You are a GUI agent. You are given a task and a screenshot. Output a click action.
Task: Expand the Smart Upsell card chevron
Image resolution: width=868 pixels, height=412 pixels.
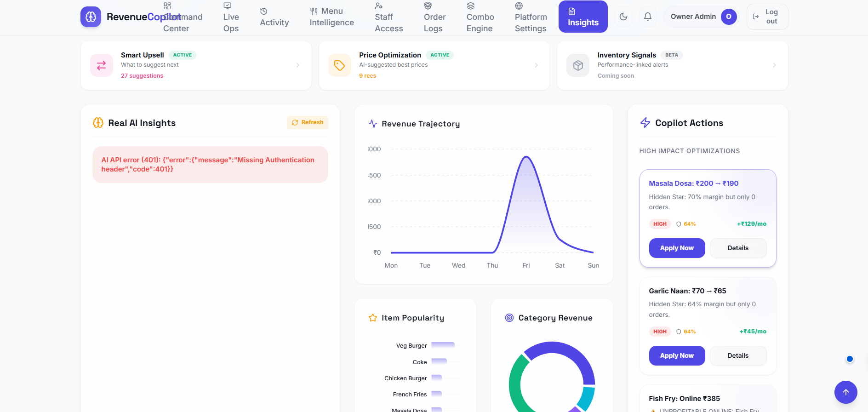[298, 65]
